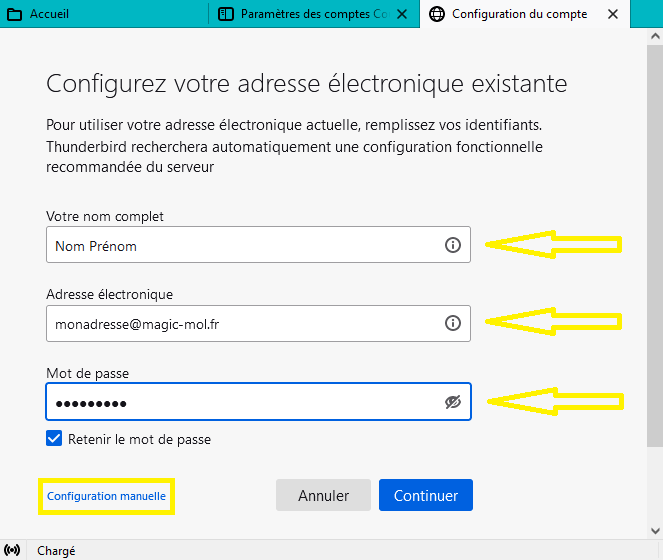Click the Annuler button

coord(323,495)
